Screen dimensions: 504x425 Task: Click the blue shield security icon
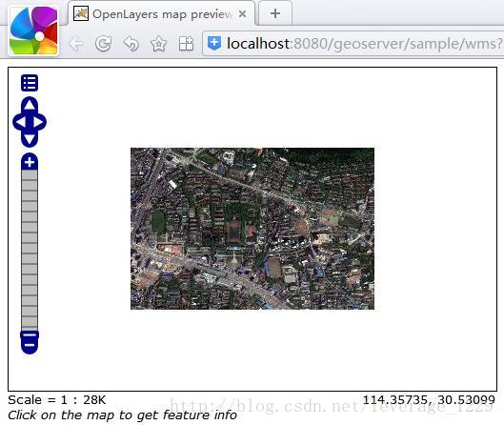214,44
